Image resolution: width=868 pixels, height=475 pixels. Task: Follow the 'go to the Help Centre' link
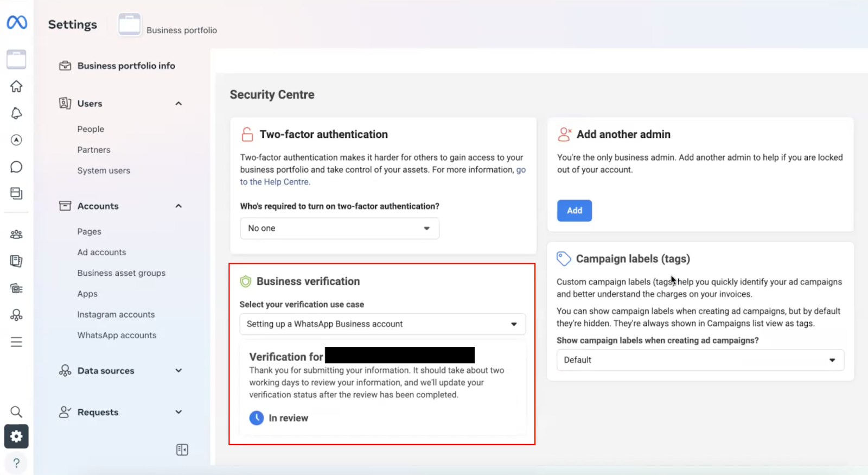tap(275, 182)
